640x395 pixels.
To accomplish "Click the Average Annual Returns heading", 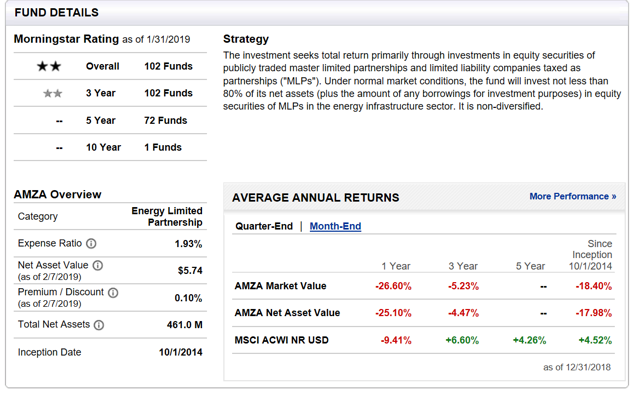I will pos(316,198).
